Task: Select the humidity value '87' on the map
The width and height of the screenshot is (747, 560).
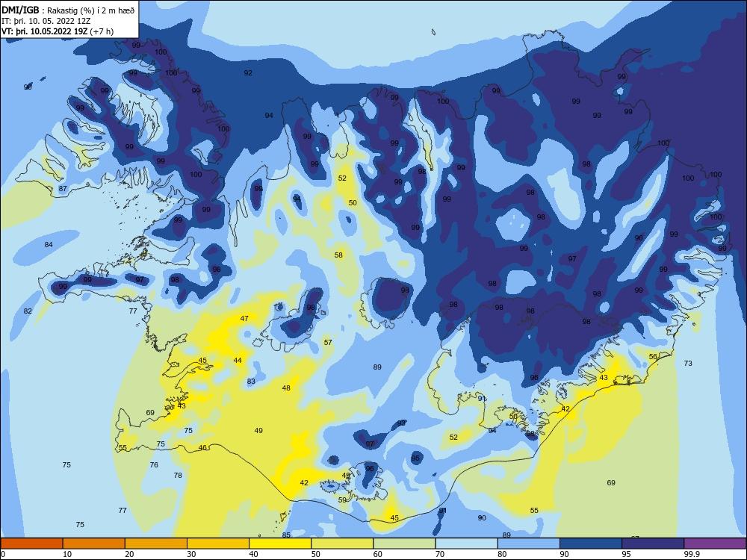Action: point(63,189)
